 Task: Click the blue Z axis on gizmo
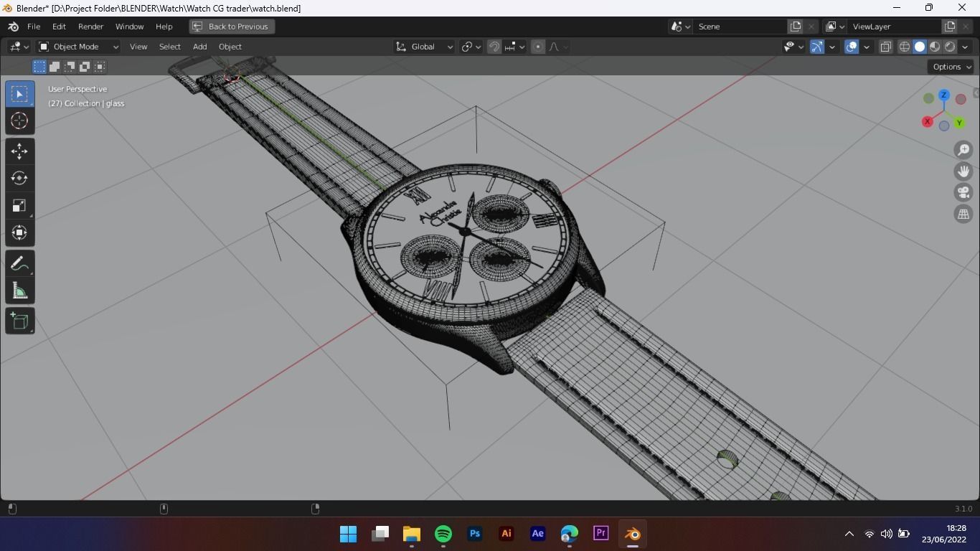944,95
